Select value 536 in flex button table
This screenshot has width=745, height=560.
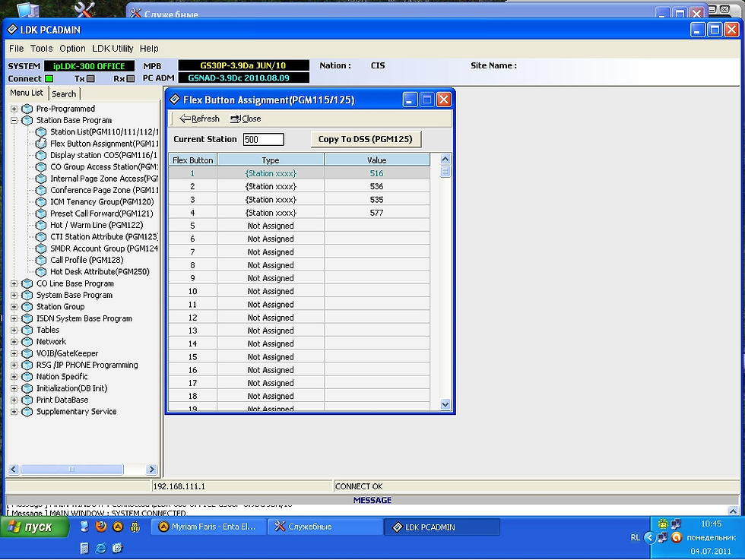(377, 187)
